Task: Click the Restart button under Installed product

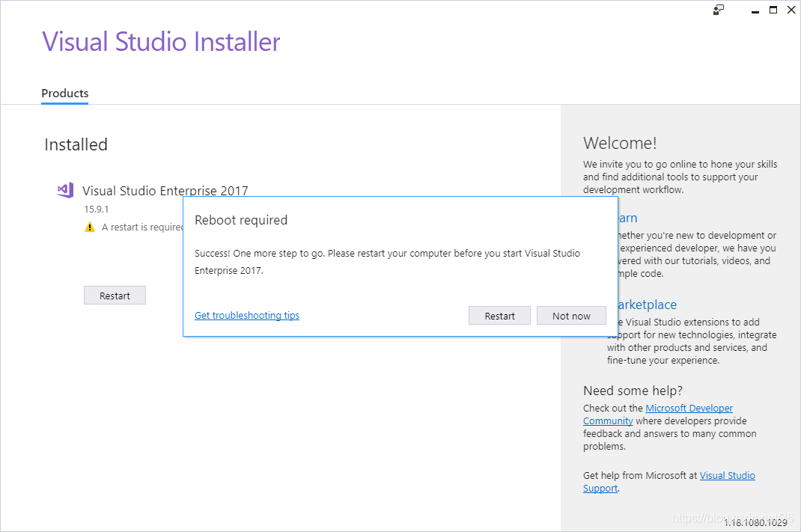Action: 115,296
